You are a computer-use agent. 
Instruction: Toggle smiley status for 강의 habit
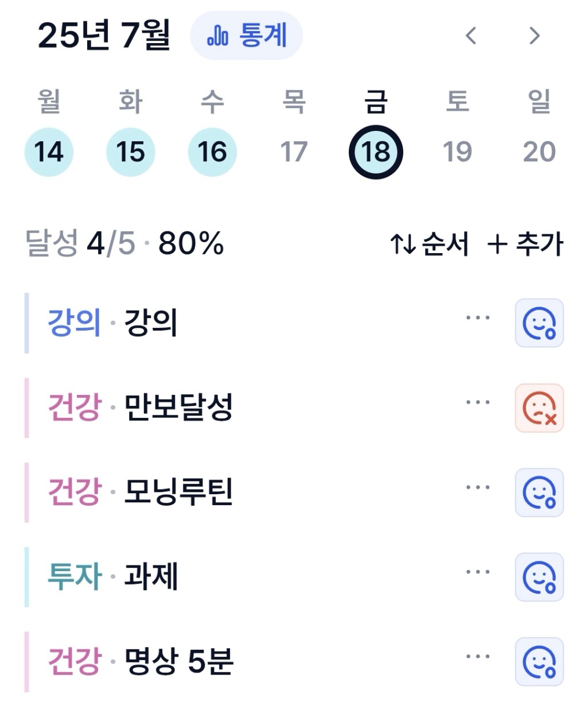(x=539, y=323)
